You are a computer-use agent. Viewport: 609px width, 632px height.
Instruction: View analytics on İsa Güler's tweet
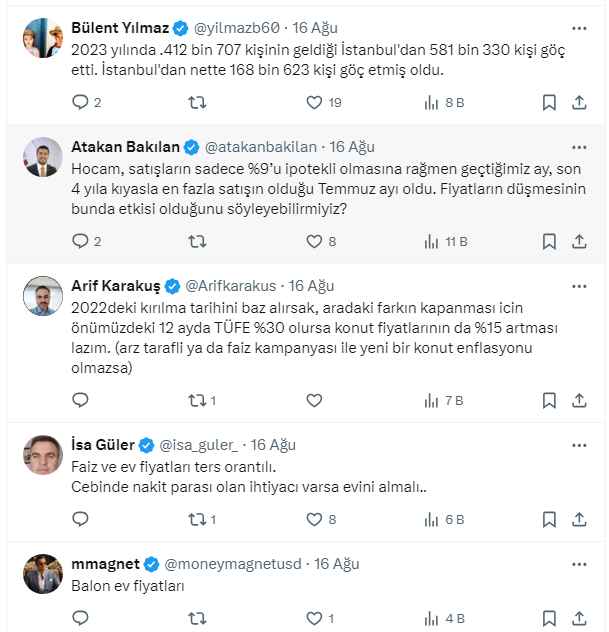(432, 519)
